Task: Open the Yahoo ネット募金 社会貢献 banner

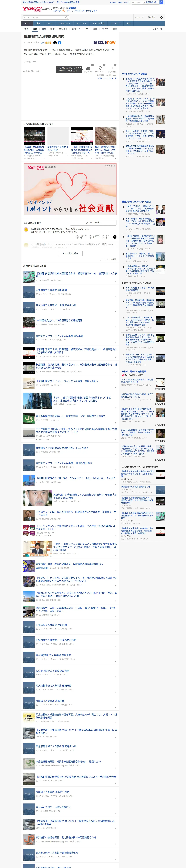Action: click(x=70, y=189)
